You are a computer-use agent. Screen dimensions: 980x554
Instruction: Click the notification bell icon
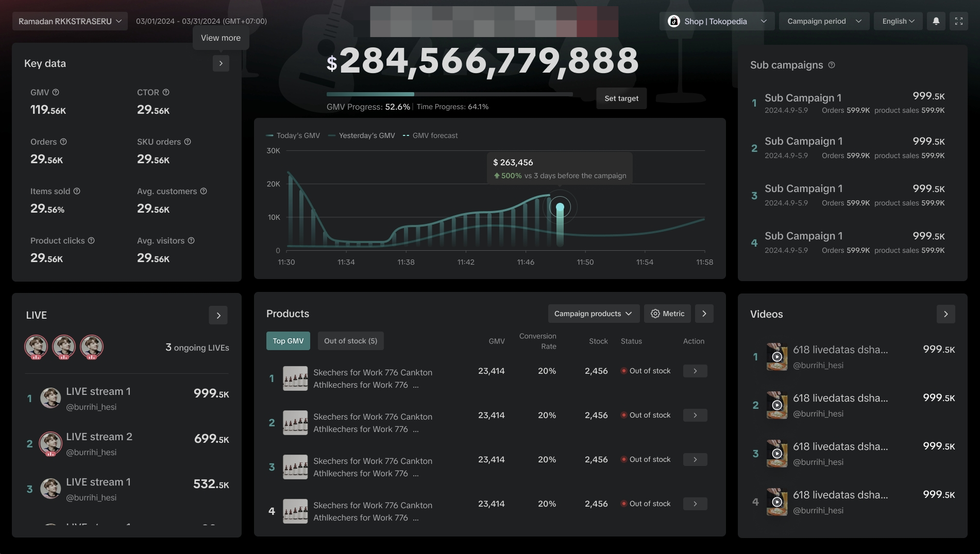pos(936,21)
